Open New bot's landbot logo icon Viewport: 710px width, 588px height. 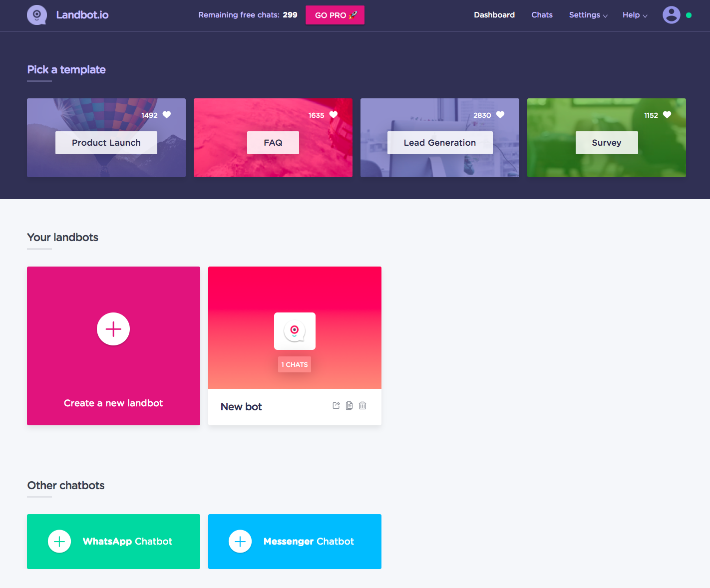(295, 331)
